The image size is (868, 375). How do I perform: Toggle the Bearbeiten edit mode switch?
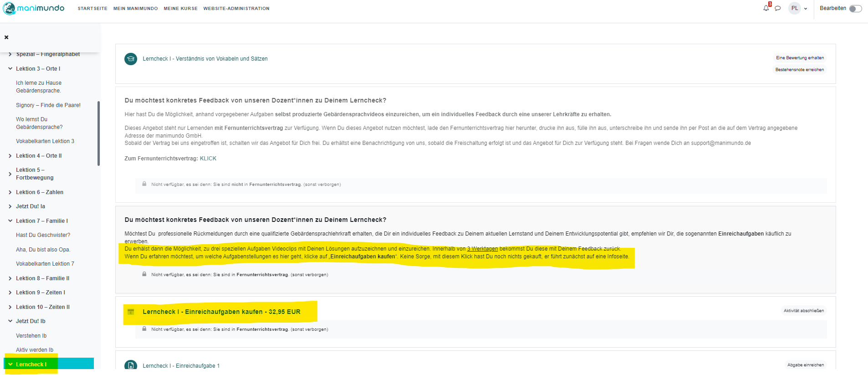(x=855, y=9)
